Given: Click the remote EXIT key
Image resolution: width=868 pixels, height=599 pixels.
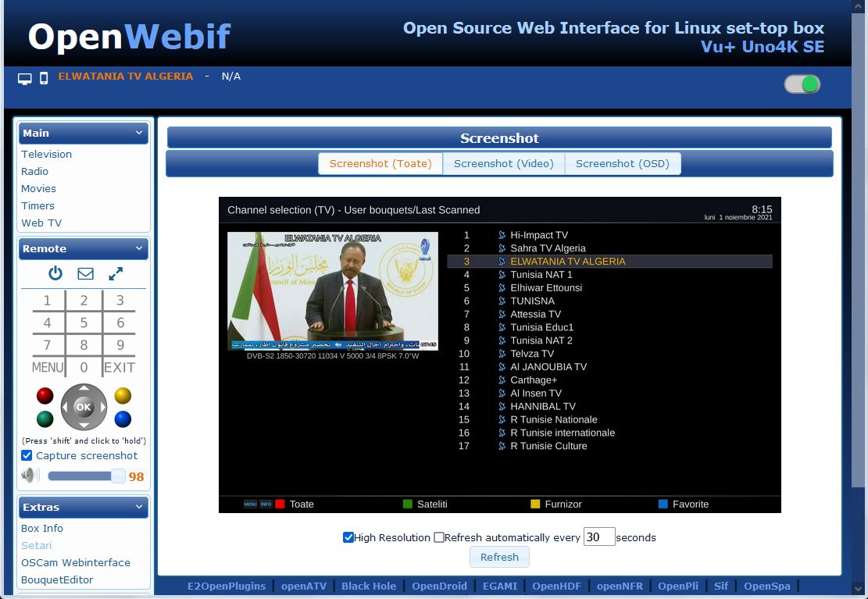Looking at the screenshot, I should (x=120, y=367).
